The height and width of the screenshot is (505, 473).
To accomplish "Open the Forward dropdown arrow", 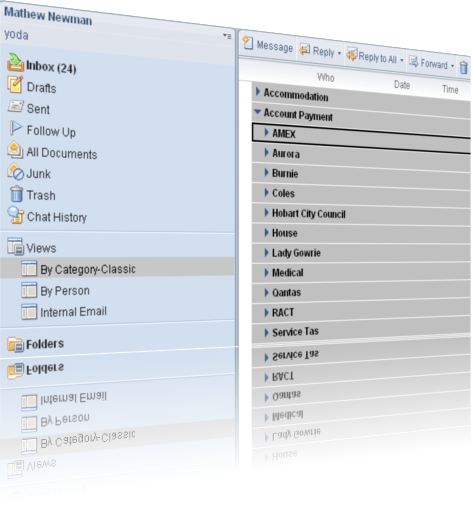I will (x=452, y=66).
